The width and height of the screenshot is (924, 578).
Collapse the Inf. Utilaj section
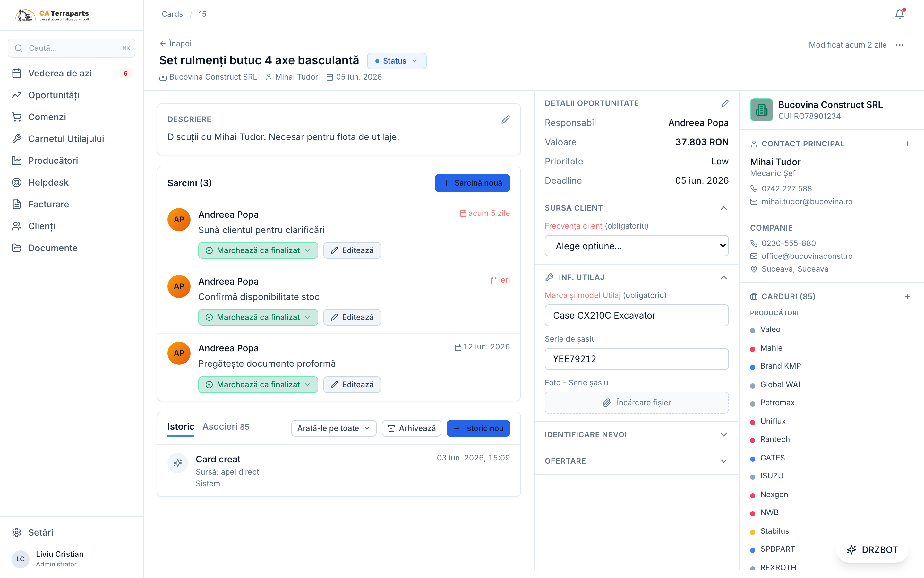[723, 277]
